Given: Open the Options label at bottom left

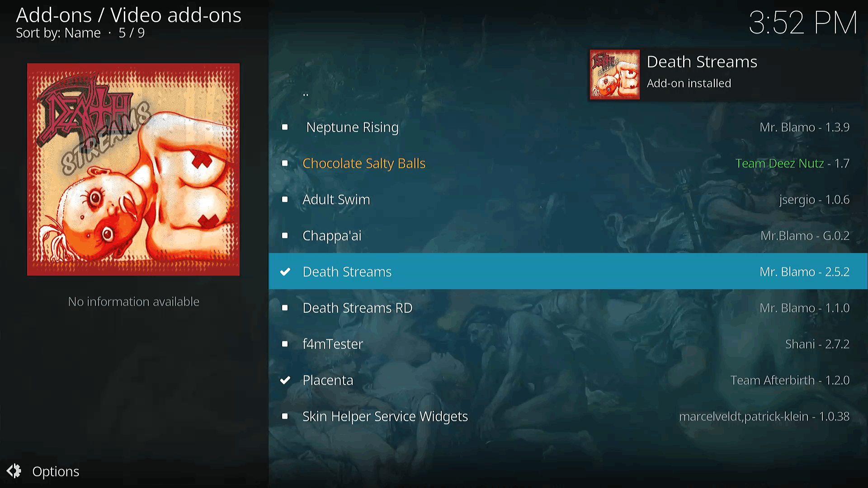Looking at the screenshot, I should (x=56, y=471).
